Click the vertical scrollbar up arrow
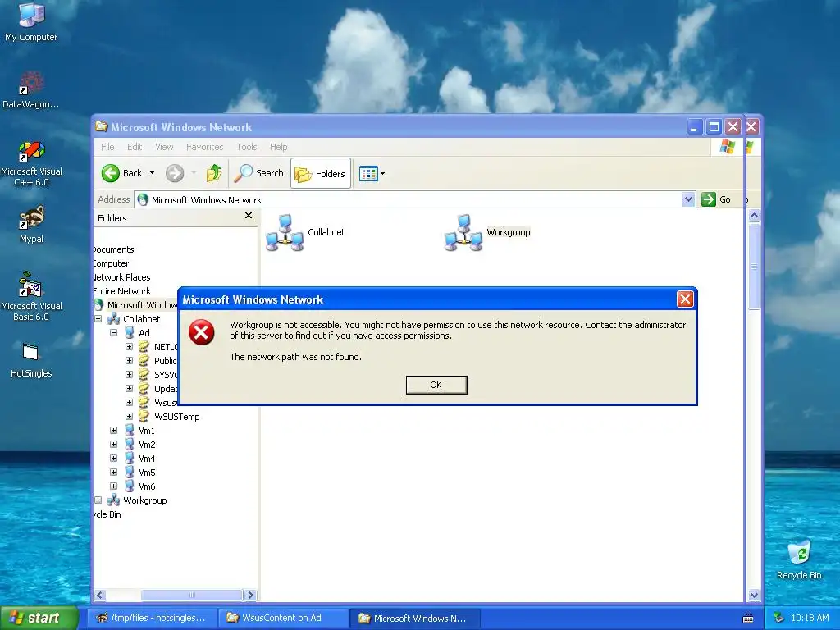840x630 pixels. (x=754, y=216)
